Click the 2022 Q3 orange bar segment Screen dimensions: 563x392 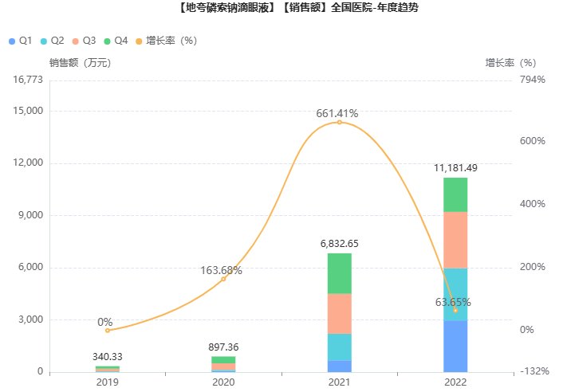click(455, 240)
